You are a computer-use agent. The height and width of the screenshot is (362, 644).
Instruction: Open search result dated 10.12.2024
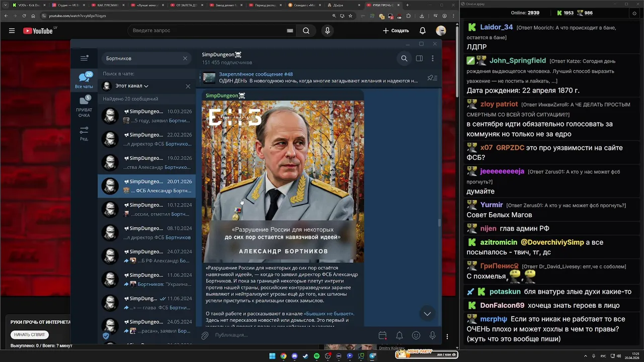[x=146, y=209]
